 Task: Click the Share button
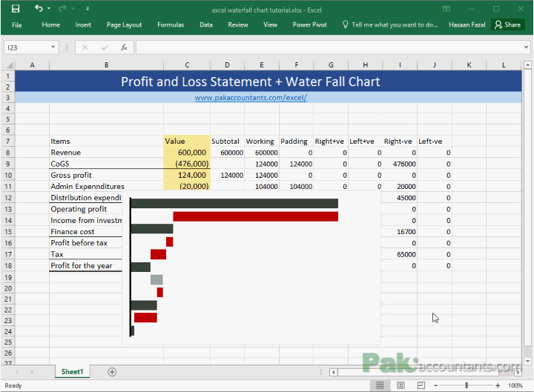508,25
